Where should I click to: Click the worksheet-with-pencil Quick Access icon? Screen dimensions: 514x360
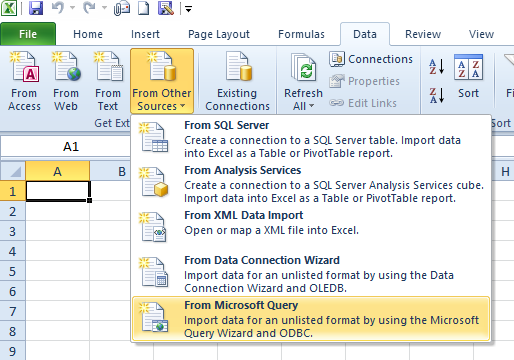(166, 8)
